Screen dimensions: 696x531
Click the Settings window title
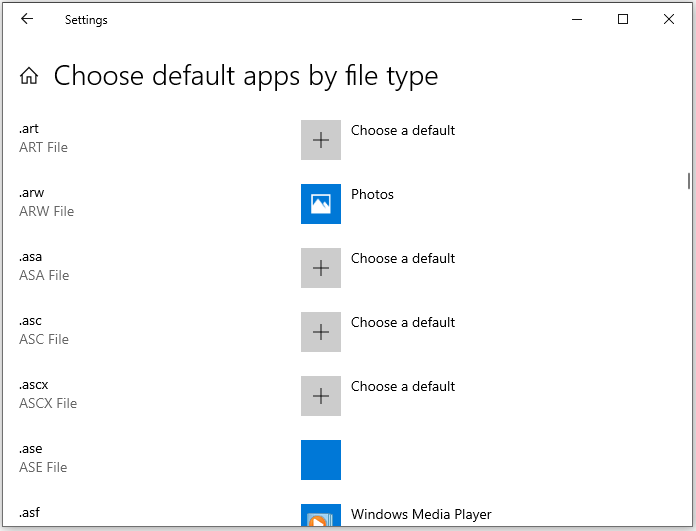coord(86,20)
